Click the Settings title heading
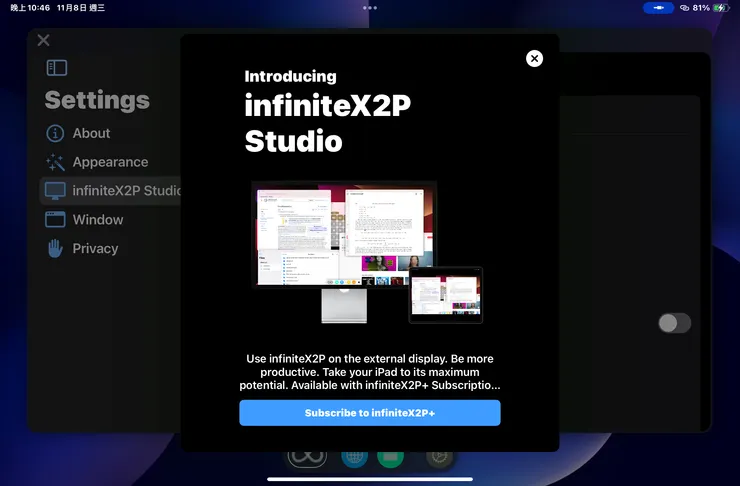Image resolution: width=740 pixels, height=486 pixels. (97, 101)
